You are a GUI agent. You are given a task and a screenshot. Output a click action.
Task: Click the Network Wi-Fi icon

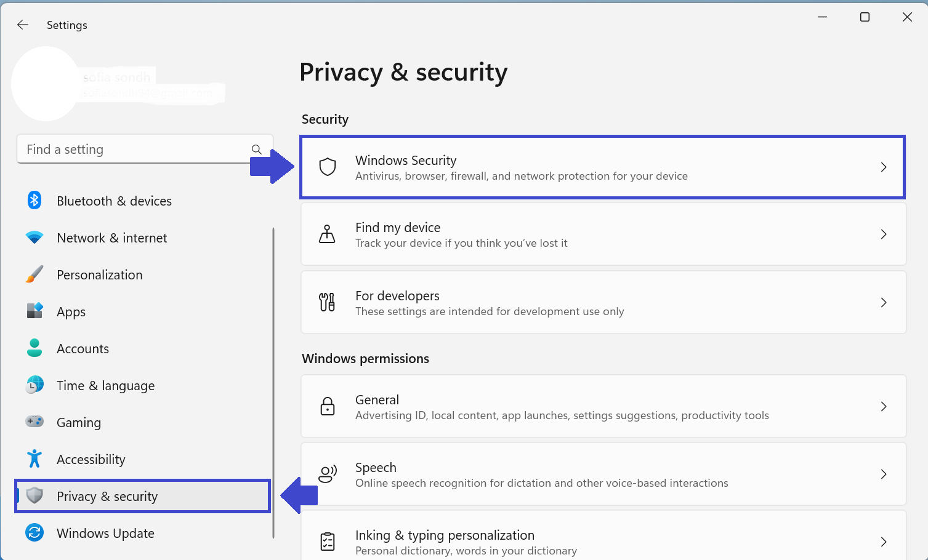(x=34, y=238)
